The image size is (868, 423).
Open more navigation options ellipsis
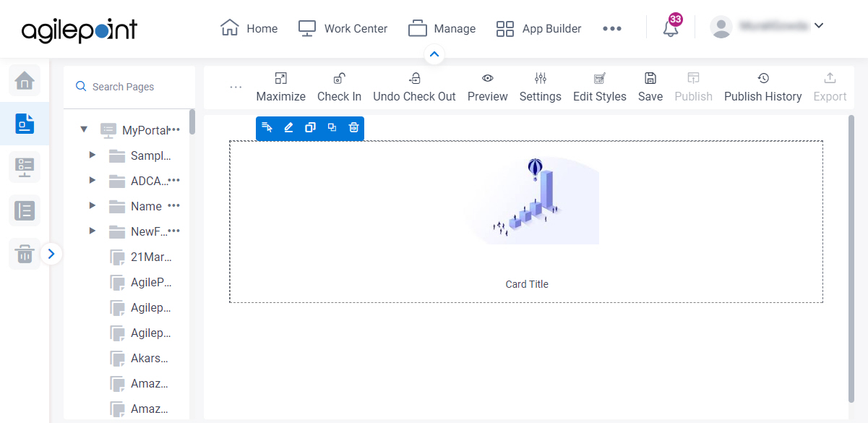tap(612, 29)
